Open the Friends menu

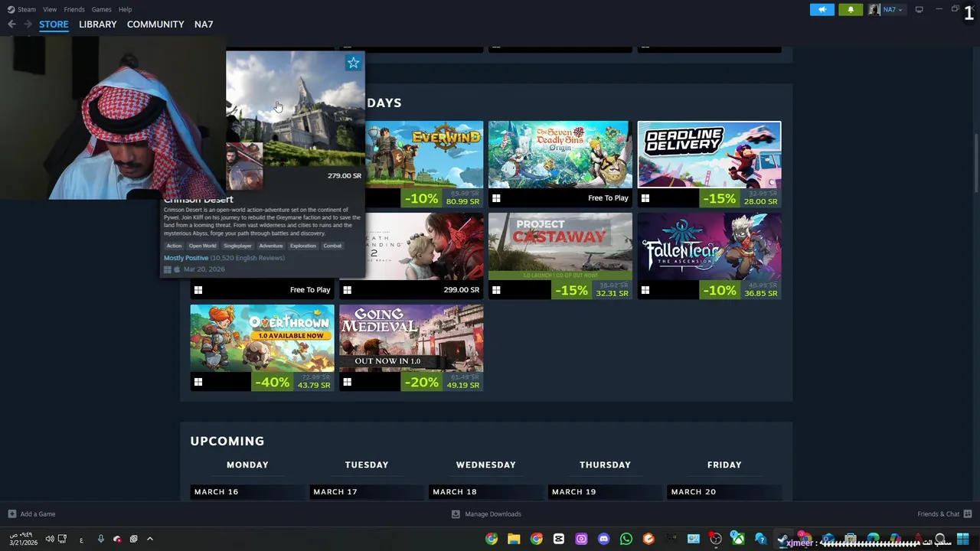pyautogui.click(x=74, y=9)
